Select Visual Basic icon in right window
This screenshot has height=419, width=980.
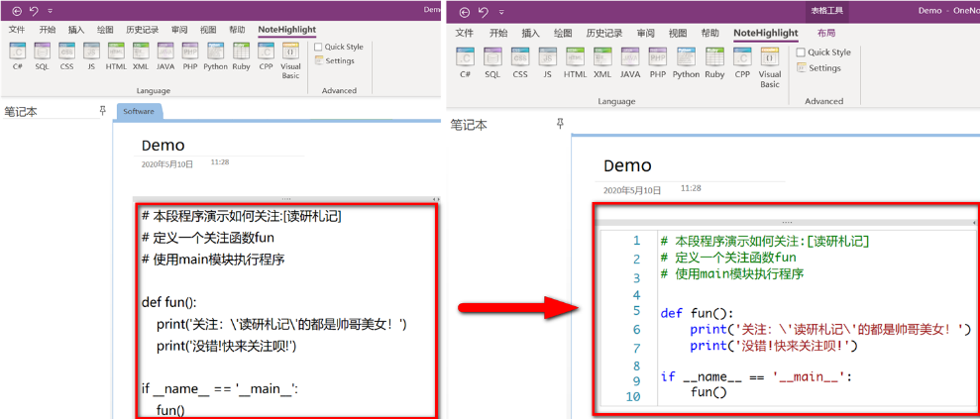770,61
